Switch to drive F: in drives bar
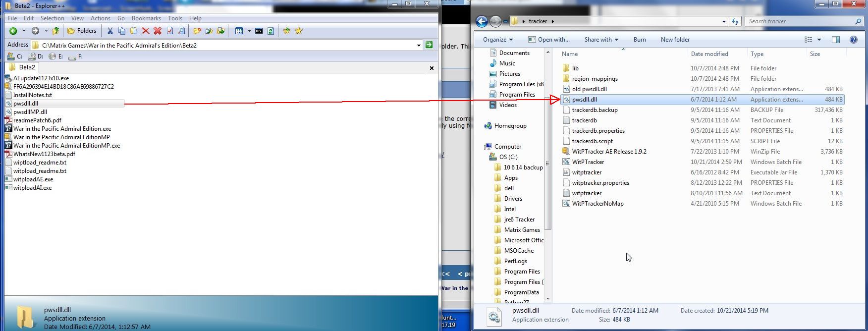Viewport: 868px width, 331px height. coord(76,56)
